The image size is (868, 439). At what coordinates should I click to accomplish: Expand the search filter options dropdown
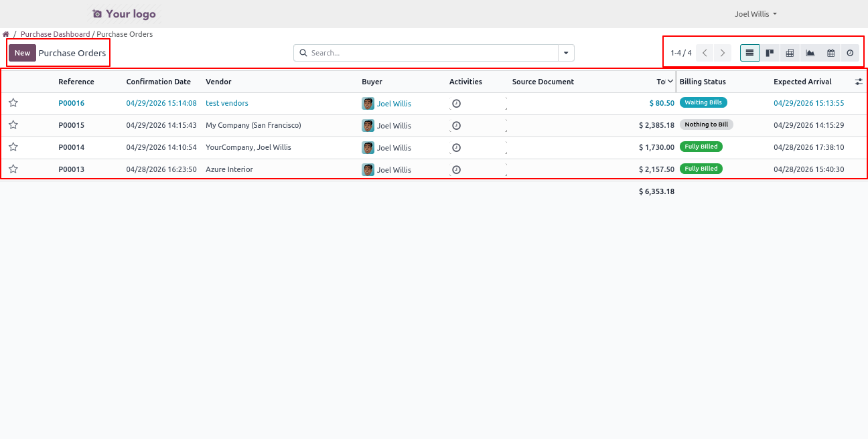pyautogui.click(x=566, y=53)
